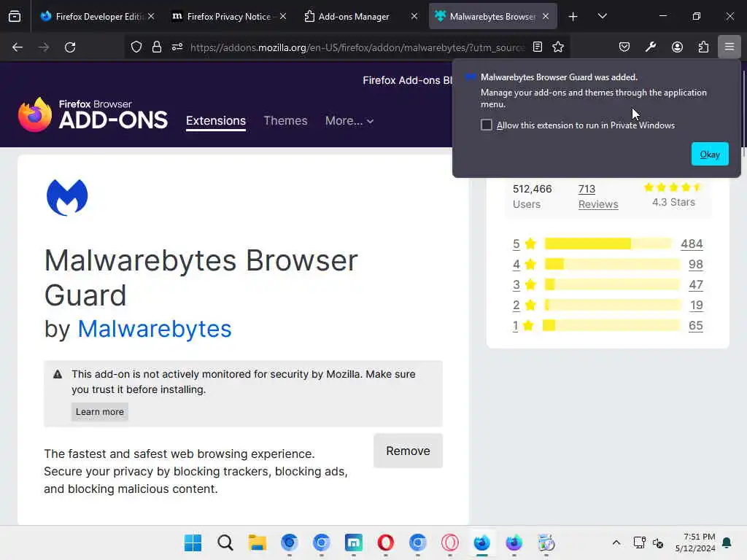Open the 713 Reviews link

598,197
